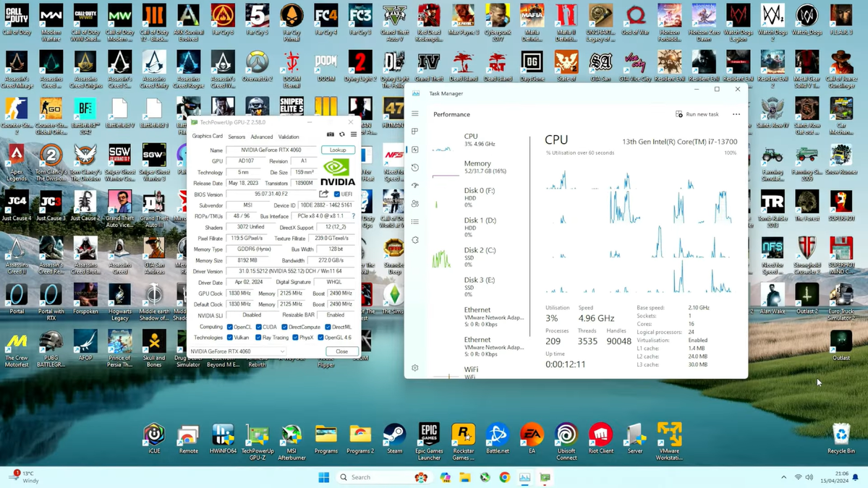Select the Graphics Card tab in GPU-Z
The height and width of the screenshot is (488, 868).
pyautogui.click(x=208, y=136)
